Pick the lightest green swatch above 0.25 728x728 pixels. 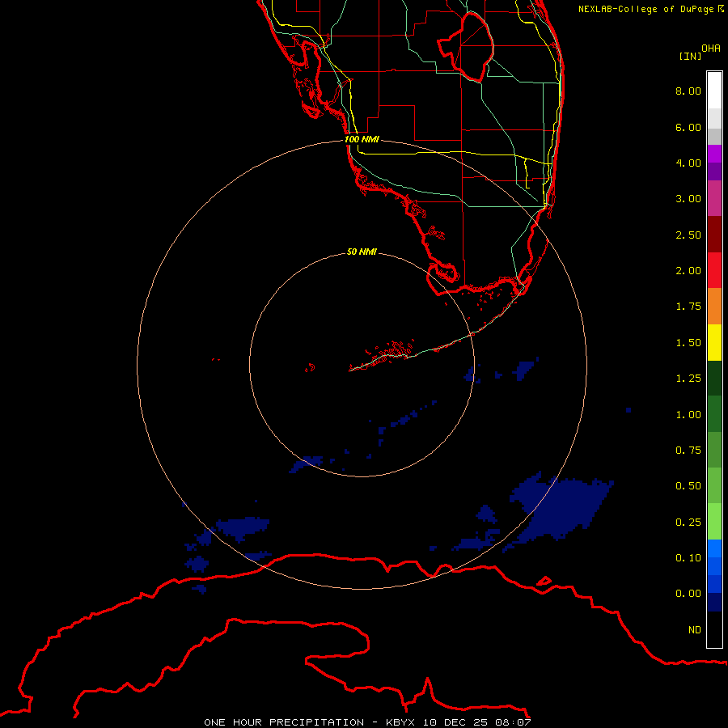coord(714,522)
